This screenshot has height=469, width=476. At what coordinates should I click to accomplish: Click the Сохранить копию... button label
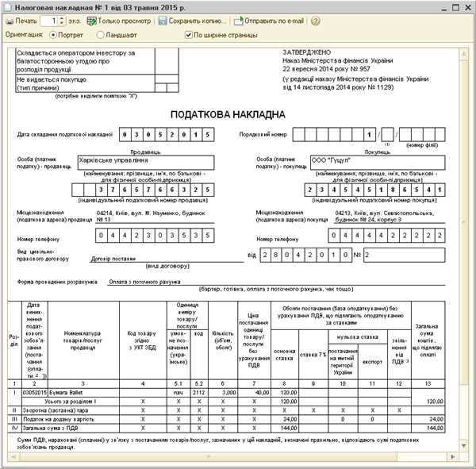pyautogui.click(x=198, y=21)
